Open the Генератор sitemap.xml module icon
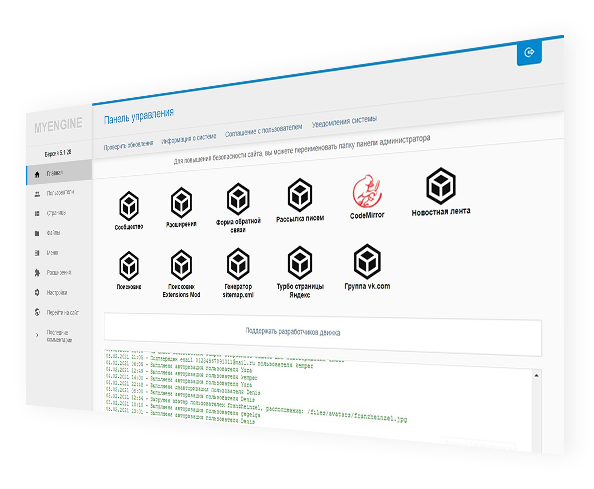 point(238,264)
